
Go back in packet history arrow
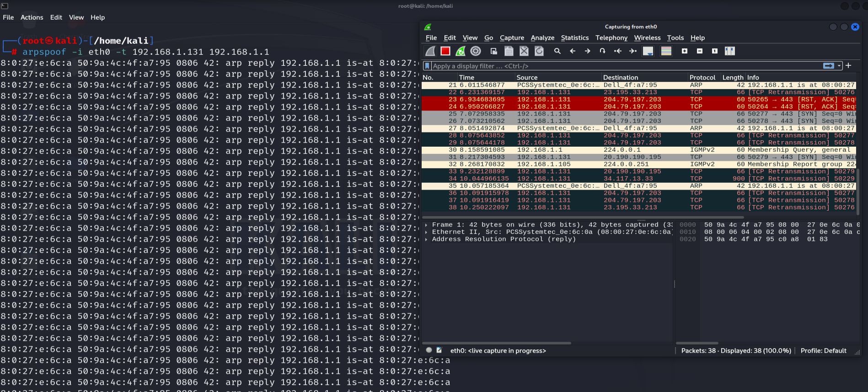tap(573, 51)
